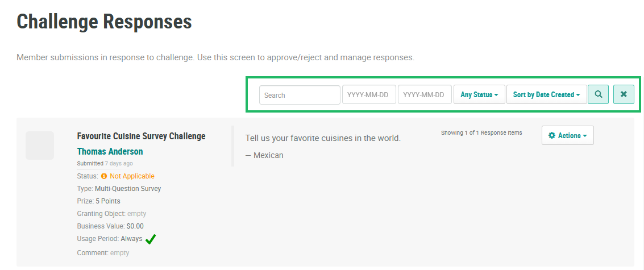Expand the Sort by Date Created dropdown
This screenshot has height=270, width=644.
point(546,95)
